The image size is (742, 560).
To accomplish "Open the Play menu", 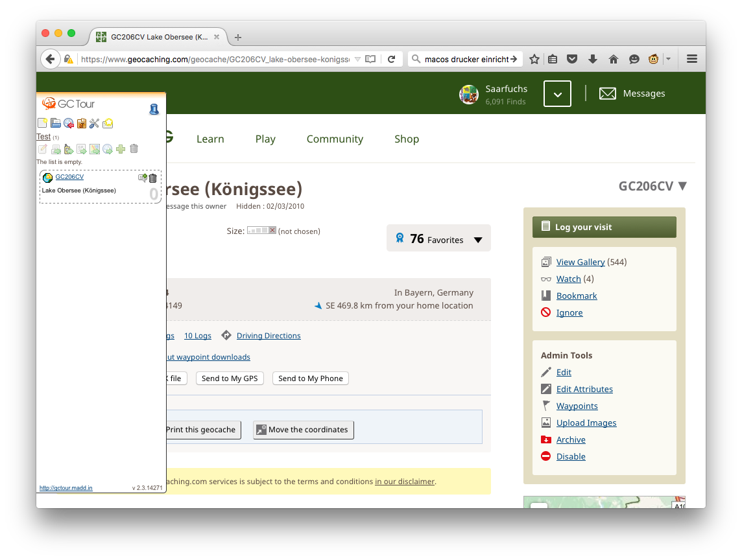I will click(265, 139).
